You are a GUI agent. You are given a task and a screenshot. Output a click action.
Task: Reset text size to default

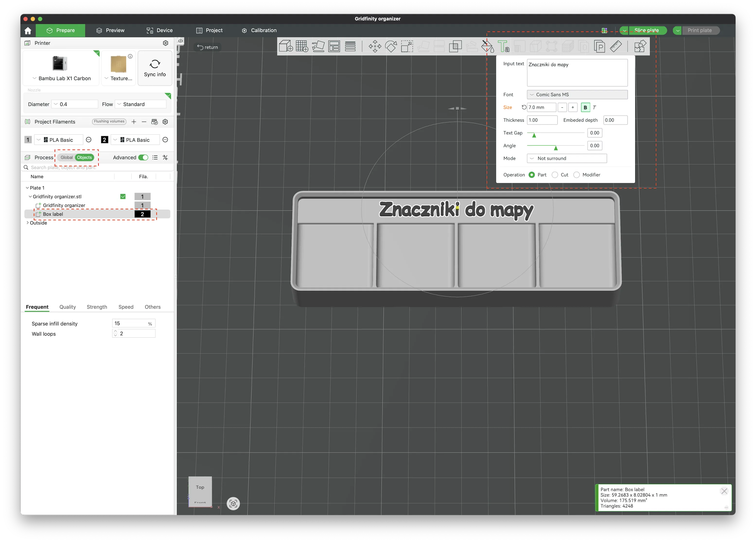click(x=524, y=107)
